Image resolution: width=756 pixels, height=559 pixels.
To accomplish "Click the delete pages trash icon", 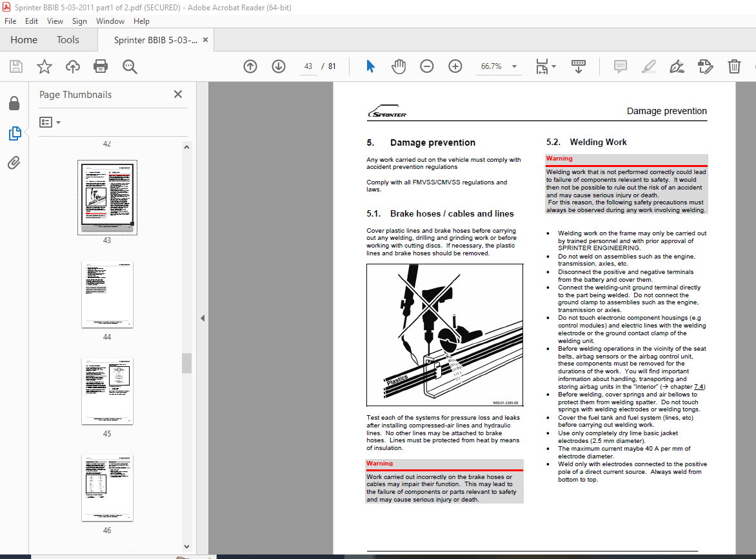I will (x=734, y=66).
